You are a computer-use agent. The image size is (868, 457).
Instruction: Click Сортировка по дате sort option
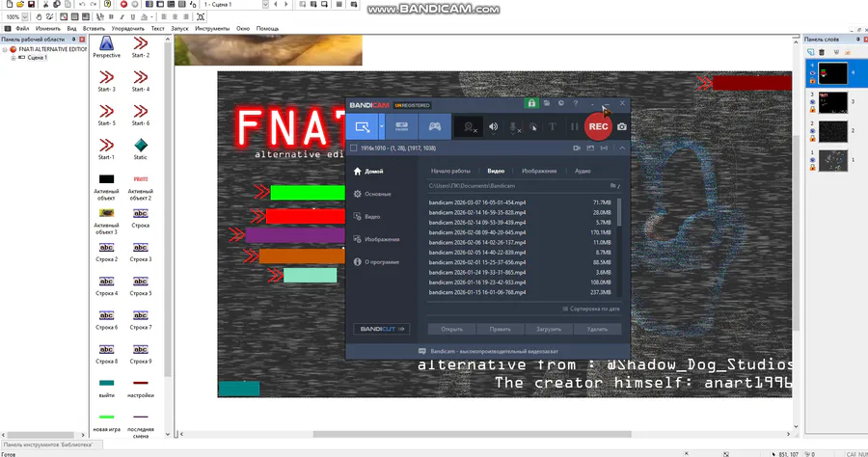coord(591,309)
